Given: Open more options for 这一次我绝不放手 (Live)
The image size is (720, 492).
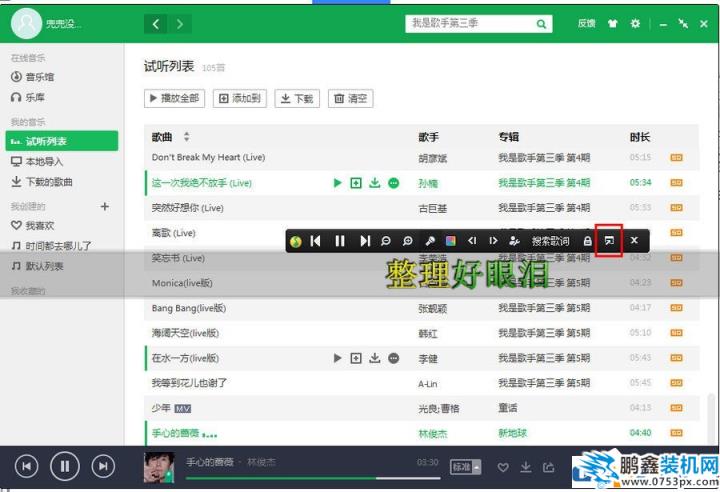Looking at the screenshot, I should 394,183.
